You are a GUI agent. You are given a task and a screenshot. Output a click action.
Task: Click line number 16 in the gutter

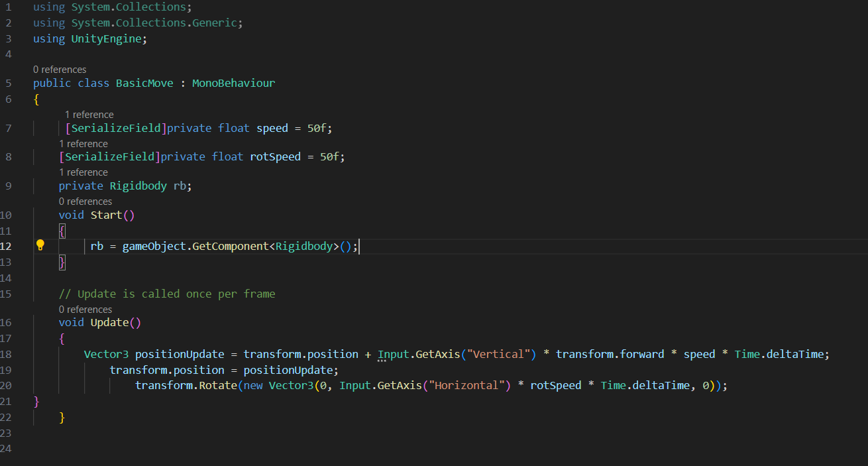[x=6, y=323]
